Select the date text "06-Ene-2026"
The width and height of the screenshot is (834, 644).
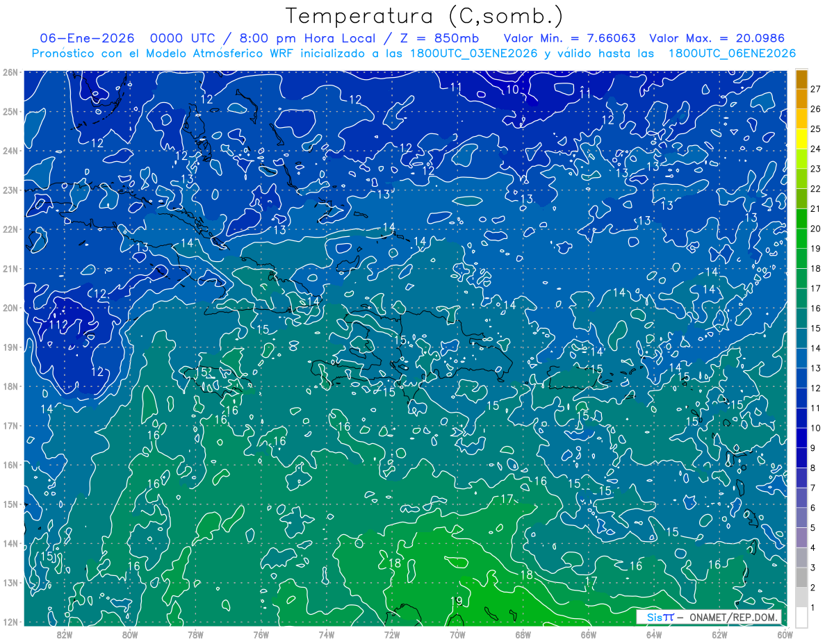pyautogui.click(x=87, y=38)
